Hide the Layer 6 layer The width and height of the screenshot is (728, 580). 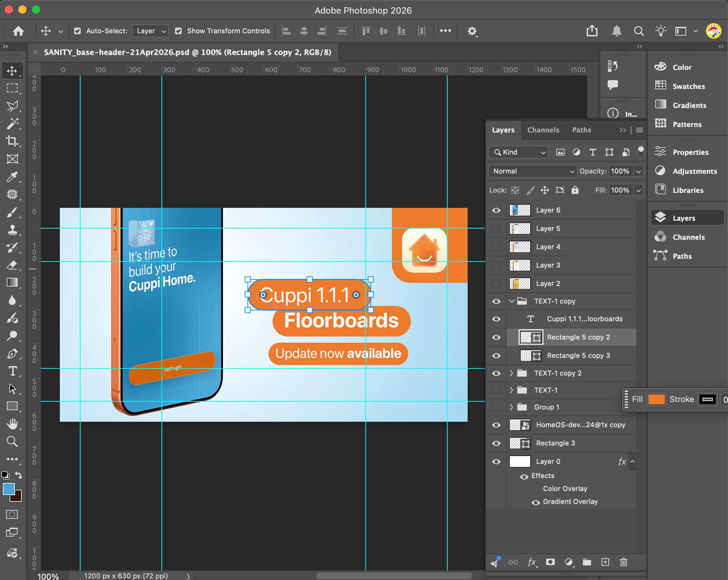pos(496,210)
